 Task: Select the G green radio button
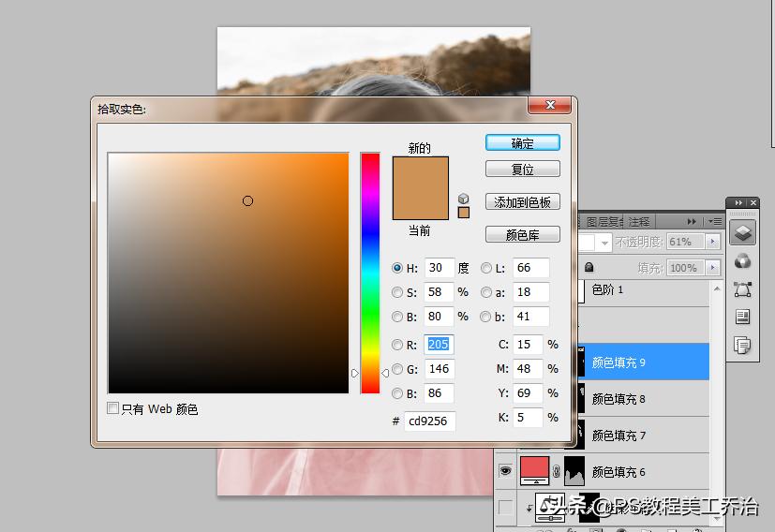tap(397, 368)
